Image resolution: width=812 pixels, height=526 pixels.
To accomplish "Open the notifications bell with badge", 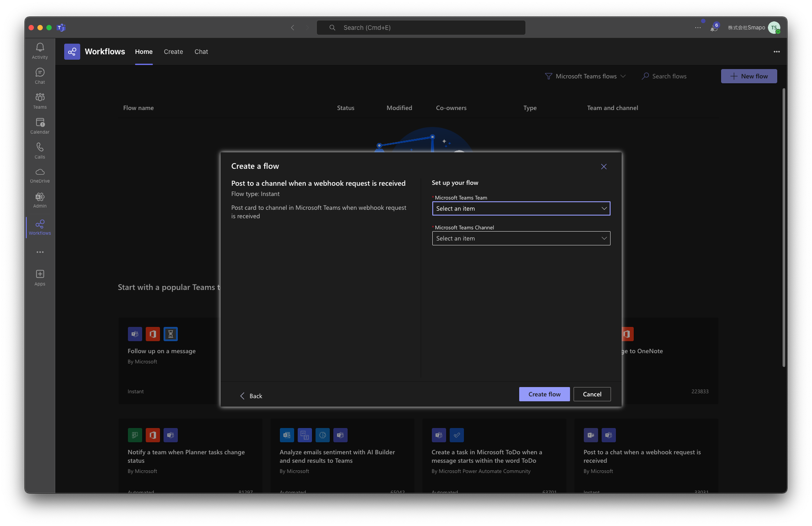I will (714, 28).
